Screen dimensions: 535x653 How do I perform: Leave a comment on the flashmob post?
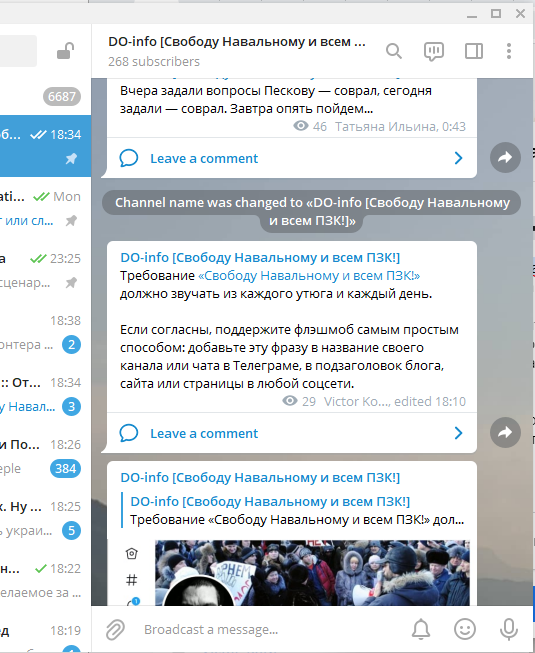tap(204, 433)
